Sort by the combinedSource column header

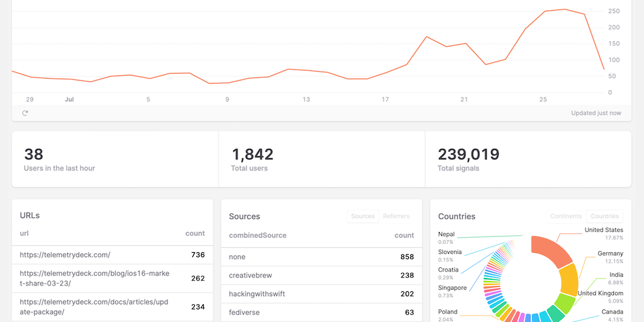(258, 235)
